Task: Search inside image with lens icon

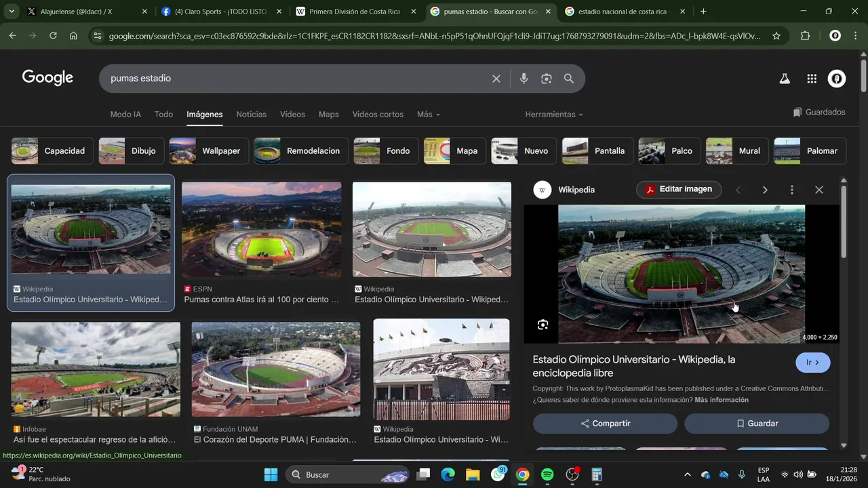Action: [x=542, y=325]
